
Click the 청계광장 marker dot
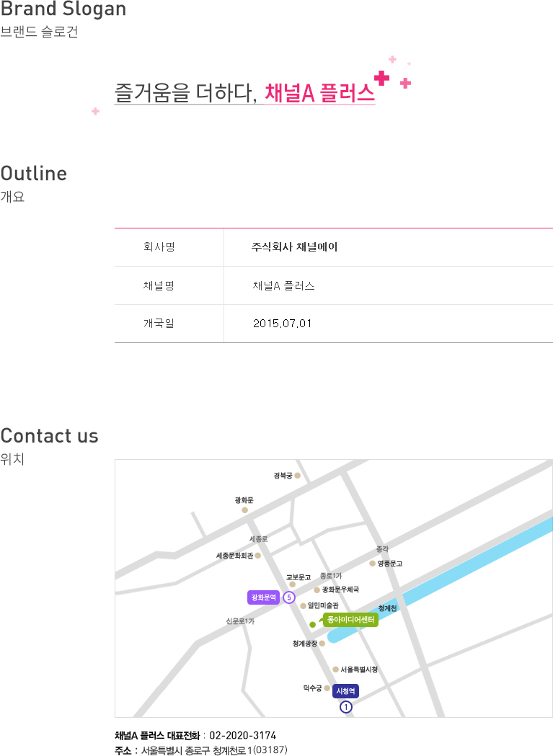click(x=322, y=643)
